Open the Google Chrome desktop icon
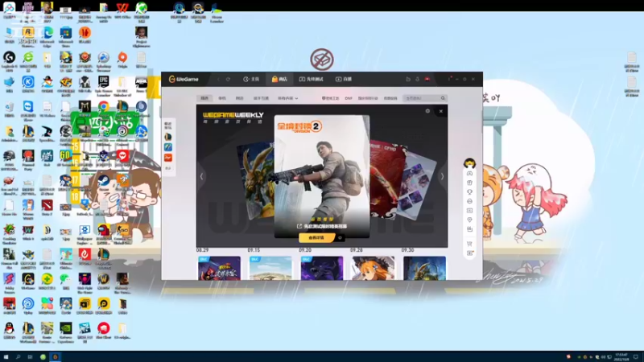644x362 pixels. pyautogui.click(x=104, y=107)
